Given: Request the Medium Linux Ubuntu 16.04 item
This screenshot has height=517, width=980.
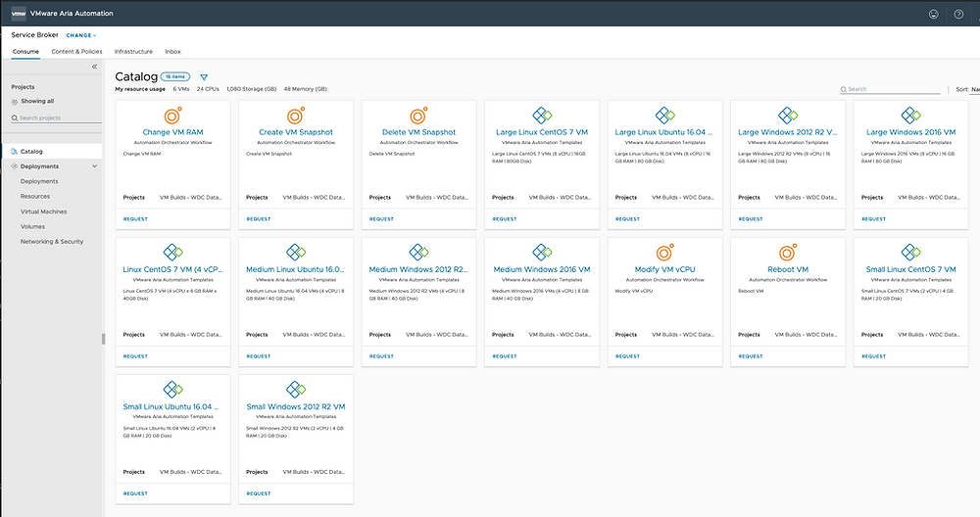Looking at the screenshot, I should [259, 356].
